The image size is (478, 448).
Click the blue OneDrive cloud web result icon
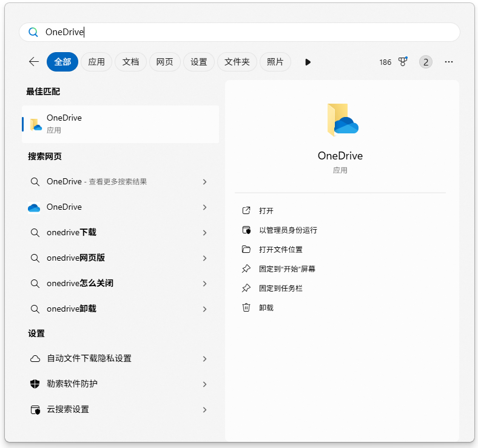[x=34, y=207]
